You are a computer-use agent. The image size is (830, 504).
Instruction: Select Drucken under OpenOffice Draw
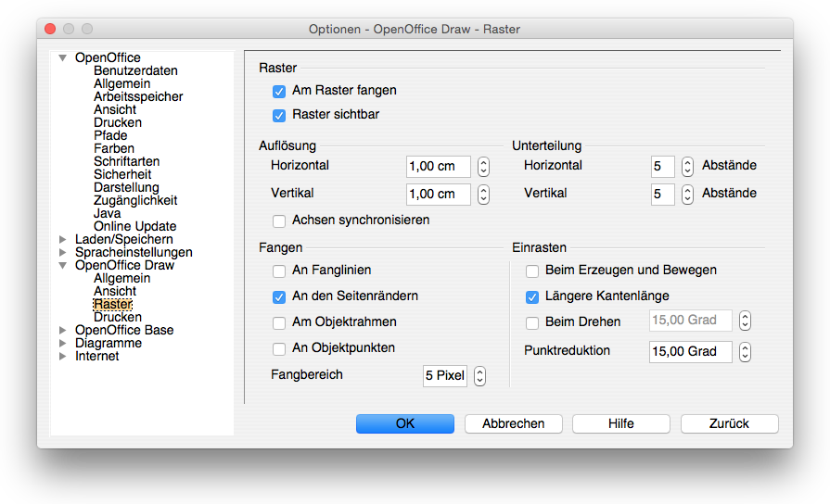pyautogui.click(x=118, y=317)
